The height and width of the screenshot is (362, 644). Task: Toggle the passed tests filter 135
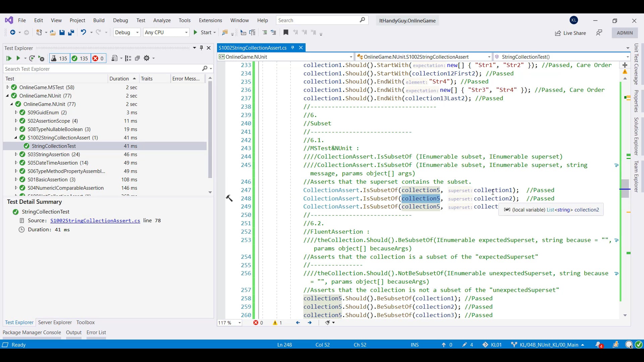[80, 58]
